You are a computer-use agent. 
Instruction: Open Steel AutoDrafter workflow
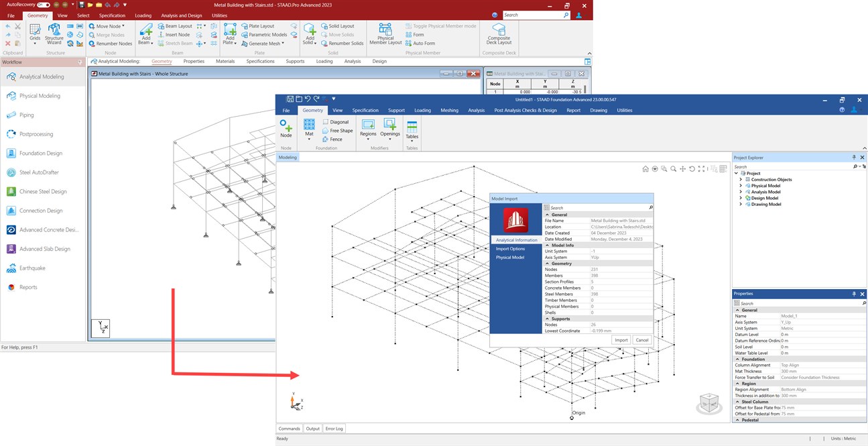click(x=44, y=172)
